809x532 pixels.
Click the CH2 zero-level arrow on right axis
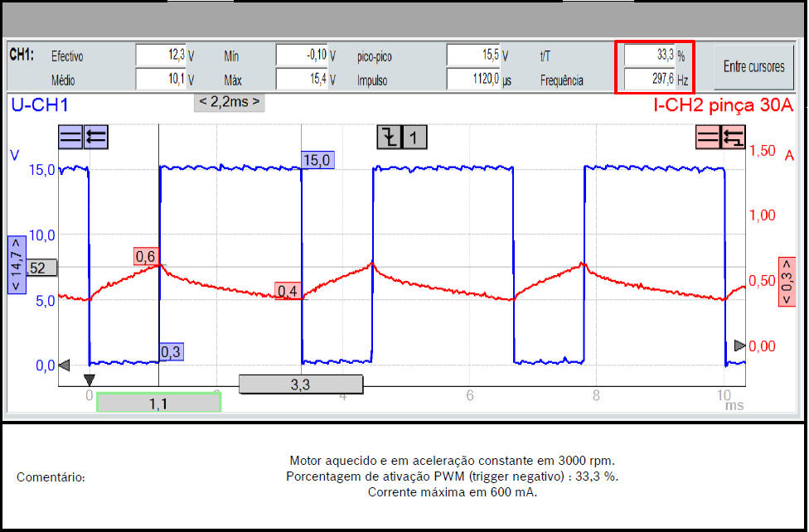pyautogui.click(x=739, y=346)
